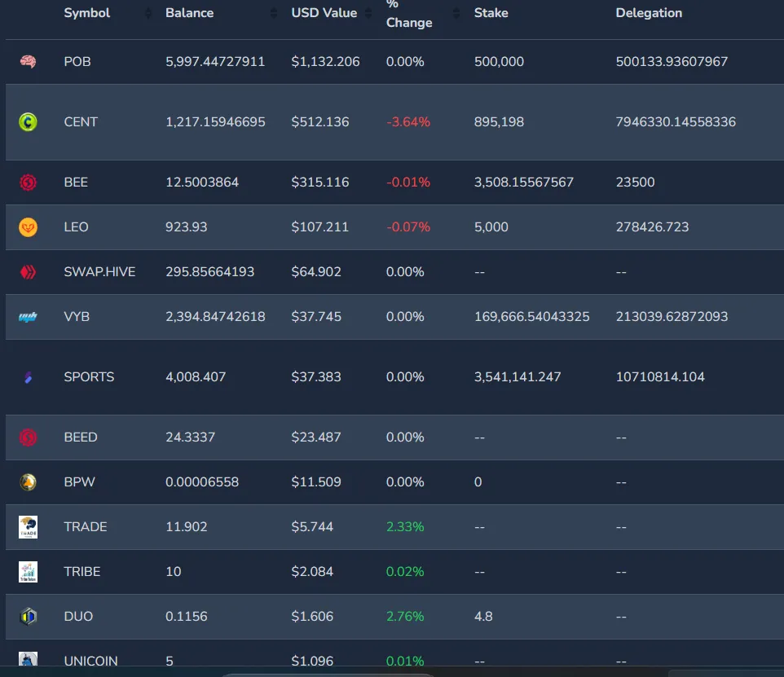Viewport: 784px width, 677px height.
Task: Click delegation value 10710814.104
Action: [660, 377]
